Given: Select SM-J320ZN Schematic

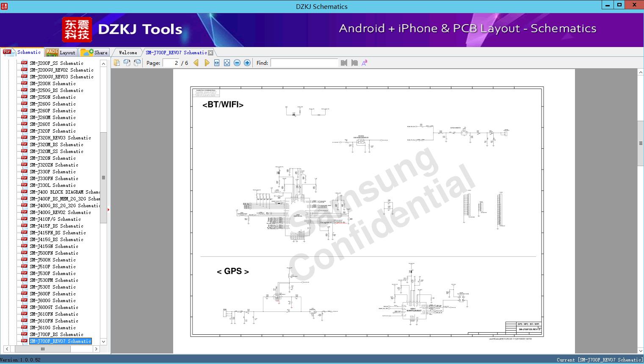Looking at the screenshot, I should click(54, 165).
